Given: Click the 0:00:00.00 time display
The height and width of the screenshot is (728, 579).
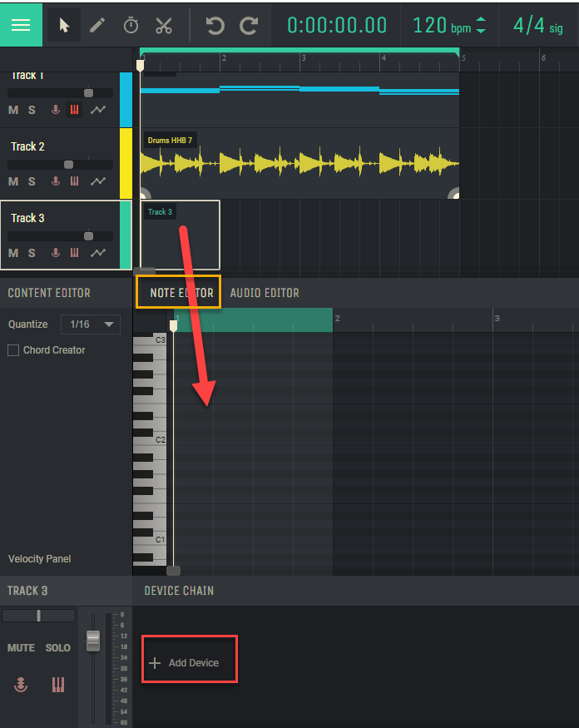Looking at the screenshot, I should pos(337,25).
